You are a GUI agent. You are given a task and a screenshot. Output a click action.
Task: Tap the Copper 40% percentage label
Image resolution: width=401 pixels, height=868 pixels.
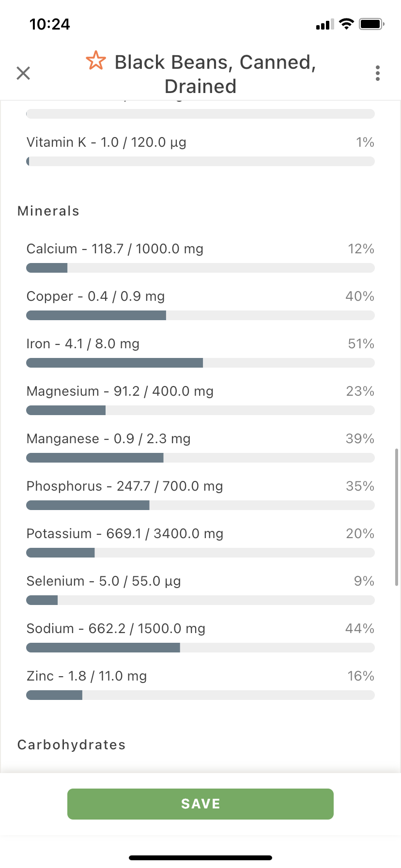(x=360, y=296)
